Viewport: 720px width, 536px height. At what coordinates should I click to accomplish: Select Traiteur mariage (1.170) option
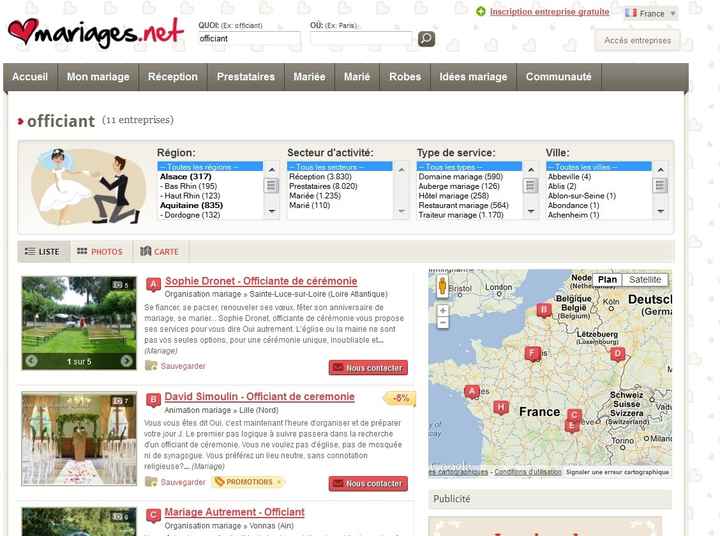[x=461, y=215]
